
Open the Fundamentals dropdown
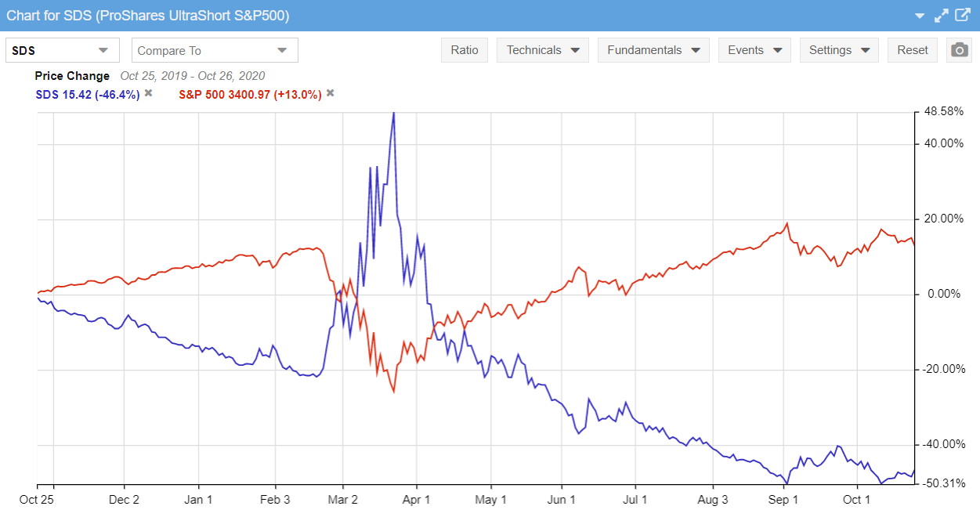653,49
